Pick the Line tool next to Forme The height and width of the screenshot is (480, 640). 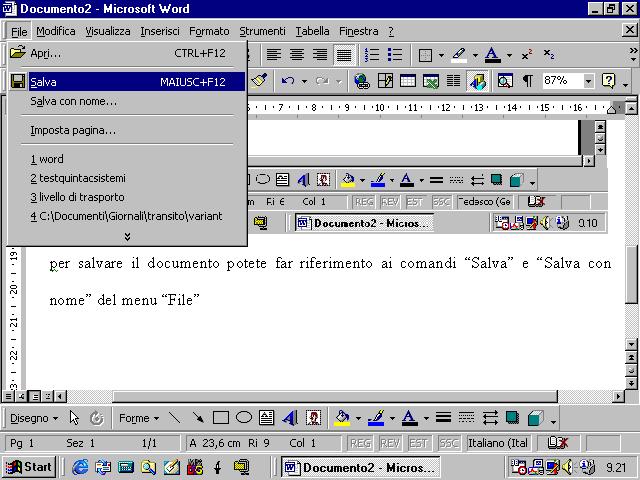click(x=175, y=418)
